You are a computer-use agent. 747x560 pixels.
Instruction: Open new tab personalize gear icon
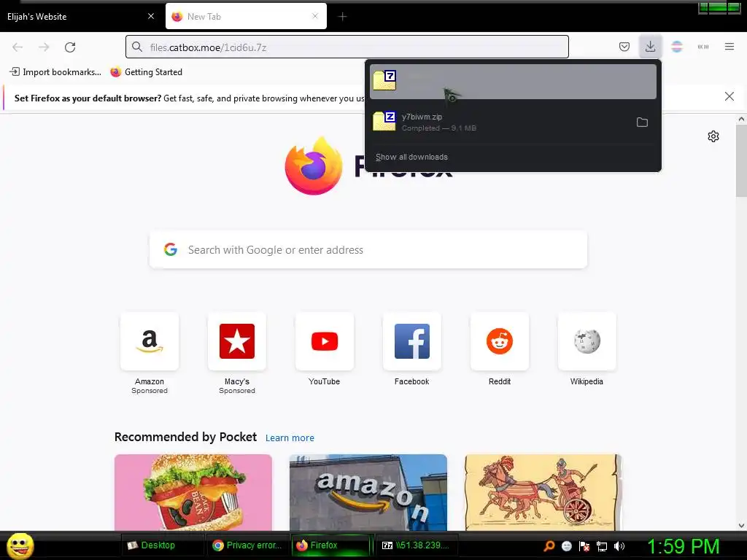[713, 136]
